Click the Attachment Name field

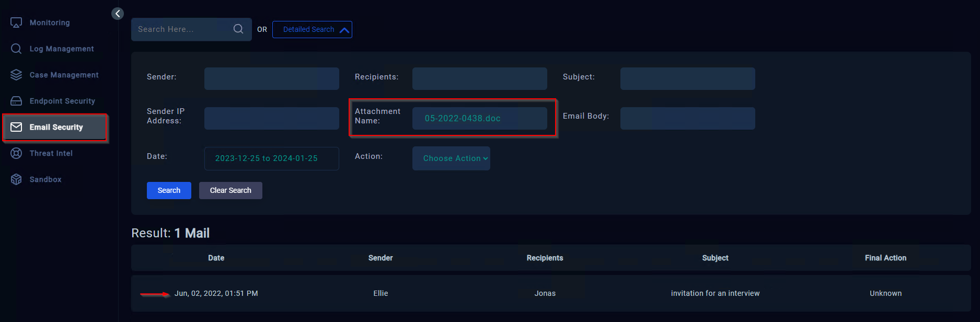pyautogui.click(x=479, y=118)
